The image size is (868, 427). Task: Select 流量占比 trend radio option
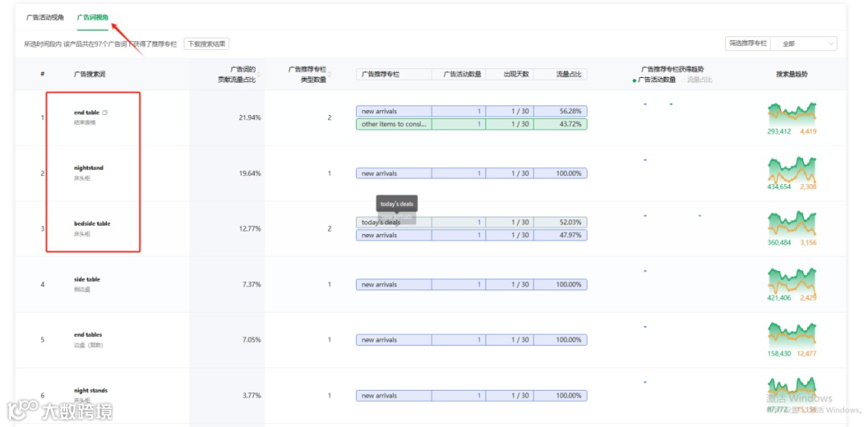pyautogui.click(x=696, y=80)
